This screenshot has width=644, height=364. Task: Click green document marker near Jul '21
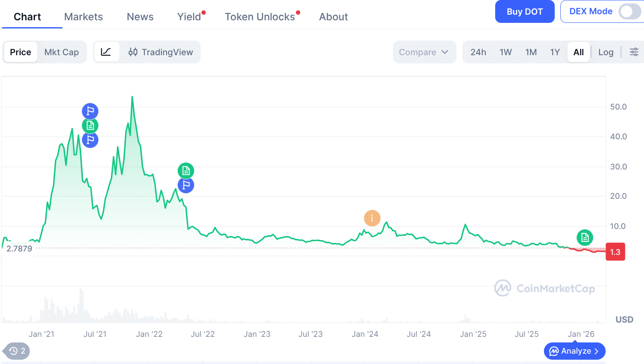tap(90, 126)
